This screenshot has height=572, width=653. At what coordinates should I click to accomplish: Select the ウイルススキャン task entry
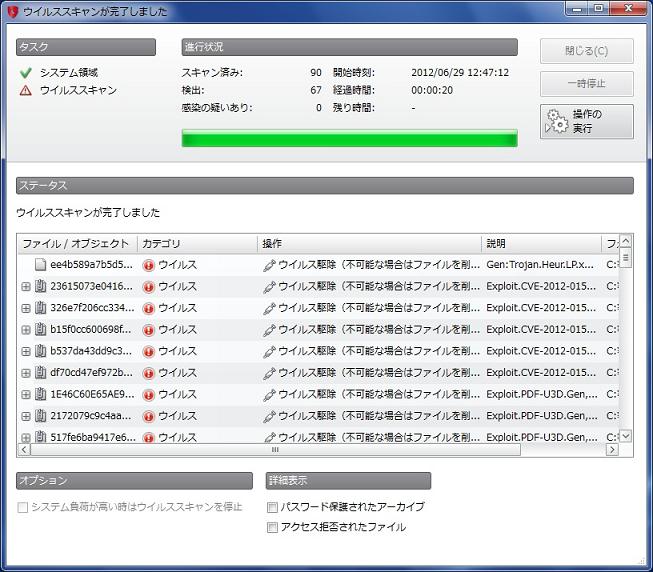78,90
